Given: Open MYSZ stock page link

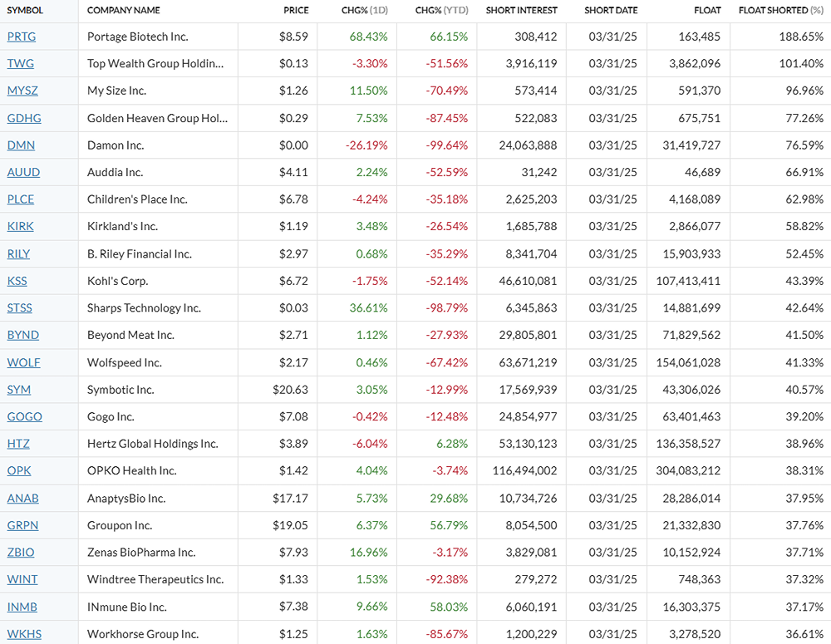Looking at the screenshot, I should tap(22, 91).
